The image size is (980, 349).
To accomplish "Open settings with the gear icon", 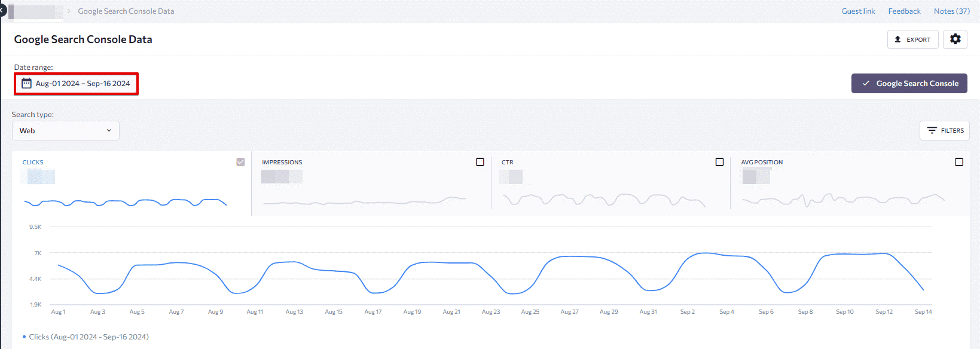I will point(955,39).
